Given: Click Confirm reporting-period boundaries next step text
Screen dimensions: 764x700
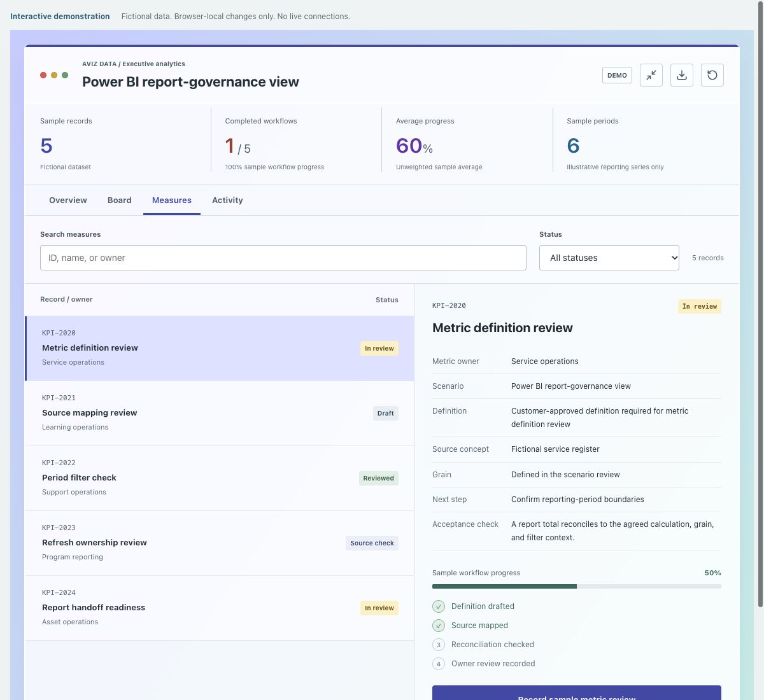Looking at the screenshot, I should coord(577,500).
